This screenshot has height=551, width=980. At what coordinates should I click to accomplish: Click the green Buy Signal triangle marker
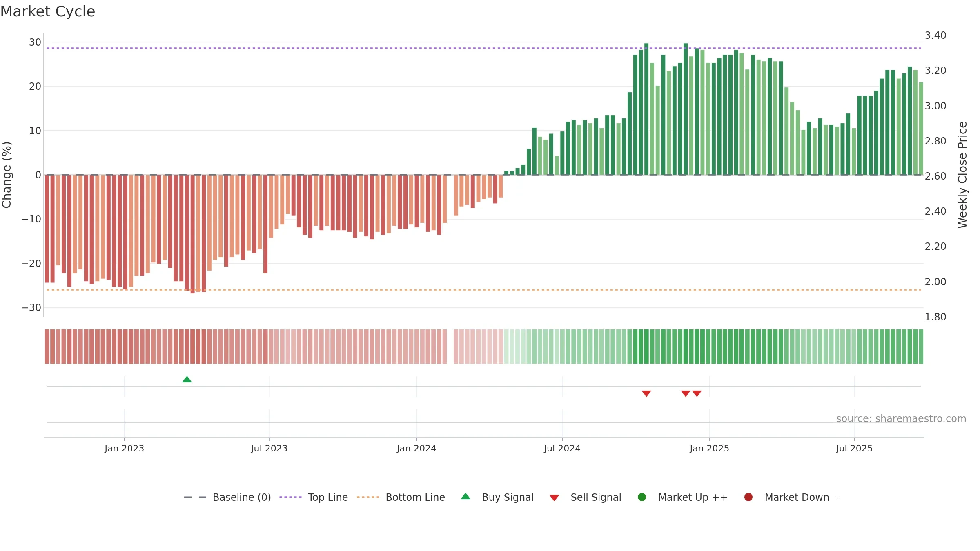click(187, 379)
